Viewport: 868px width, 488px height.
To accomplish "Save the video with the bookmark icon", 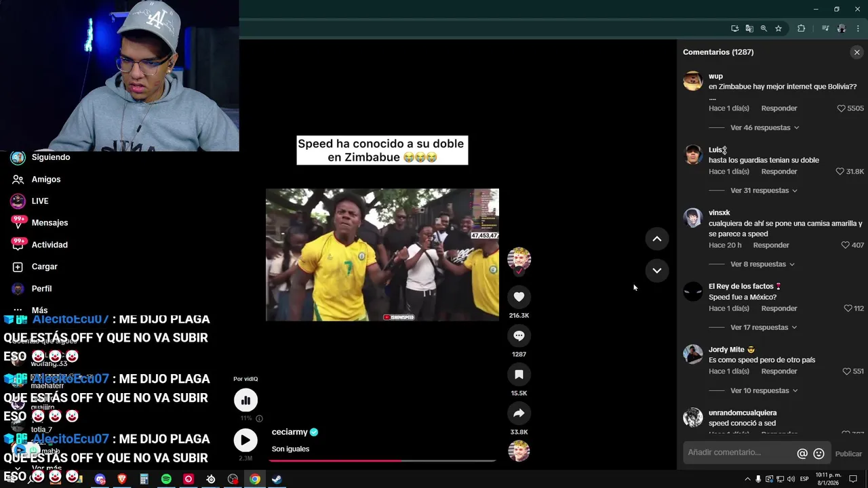I will tap(519, 374).
